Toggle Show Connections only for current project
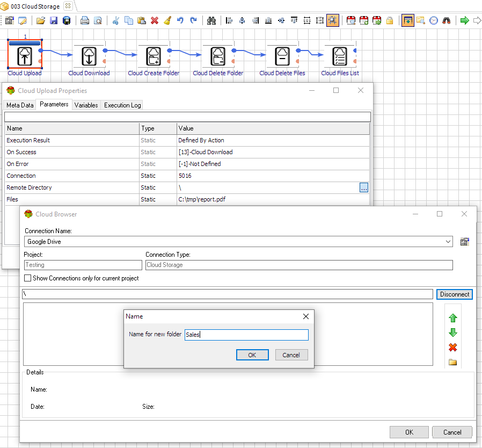This screenshot has height=448, width=482. [x=28, y=278]
